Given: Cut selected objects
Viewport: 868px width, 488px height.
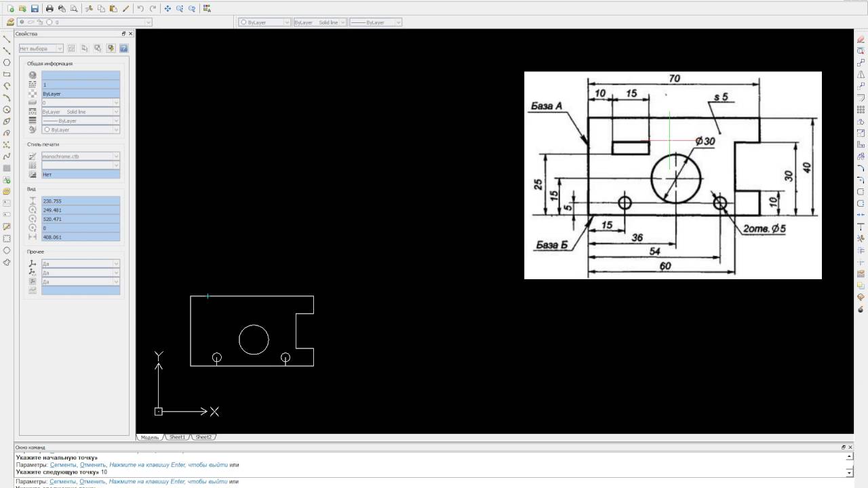Looking at the screenshot, I should pos(89,9).
